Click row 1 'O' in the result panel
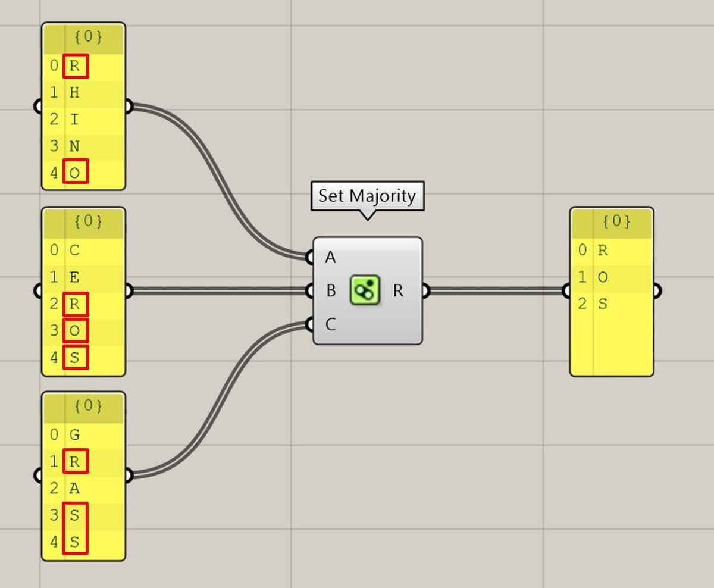The image size is (714, 588). (x=612, y=277)
